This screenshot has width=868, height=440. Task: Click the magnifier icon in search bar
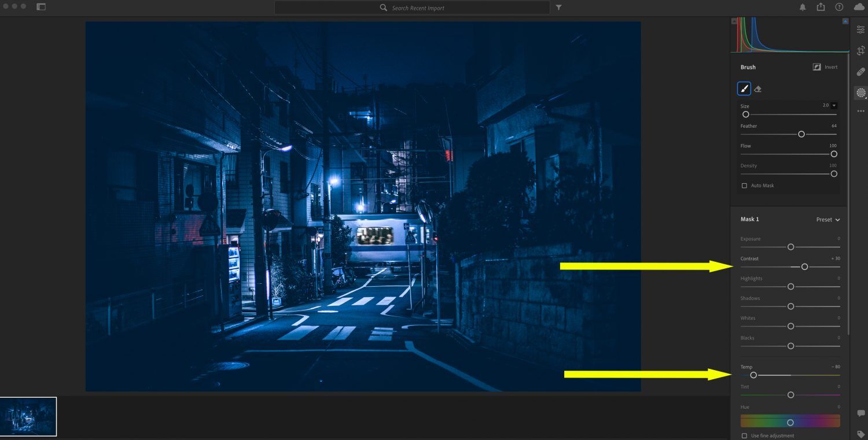click(383, 8)
